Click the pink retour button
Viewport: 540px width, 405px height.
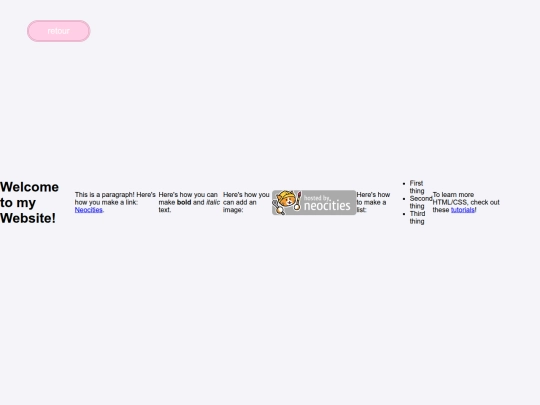pyautogui.click(x=59, y=31)
